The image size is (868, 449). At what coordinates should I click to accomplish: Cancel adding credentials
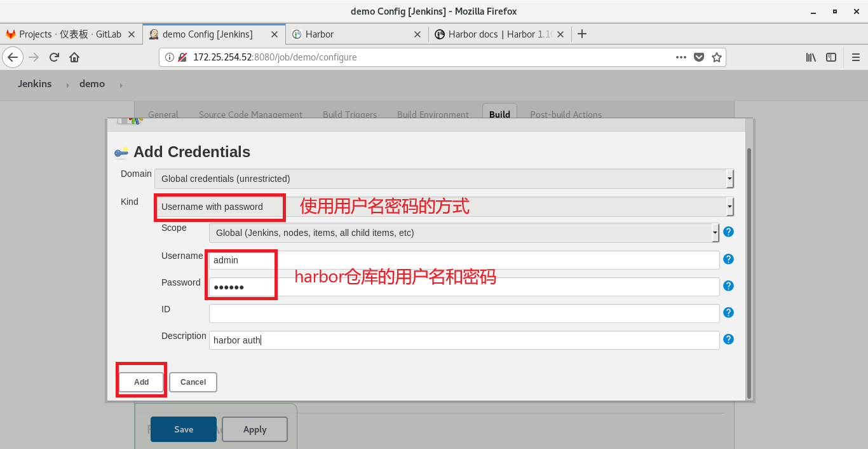(193, 382)
